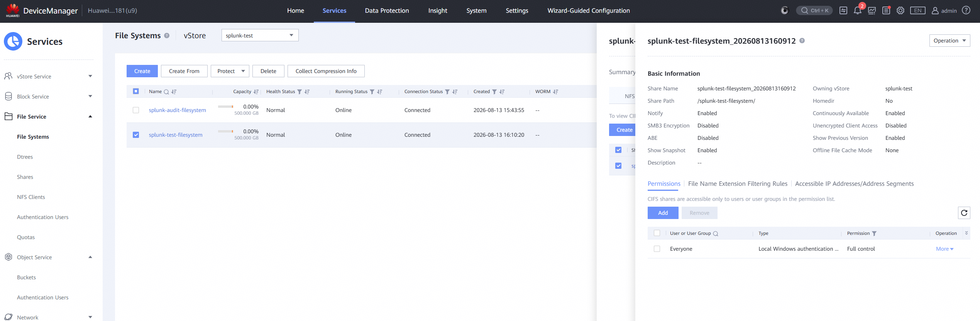Click splunk-audit-filesystem capacity usage bar
Image resolution: width=980 pixels, height=321 pixels.
(x=225, y=107)
